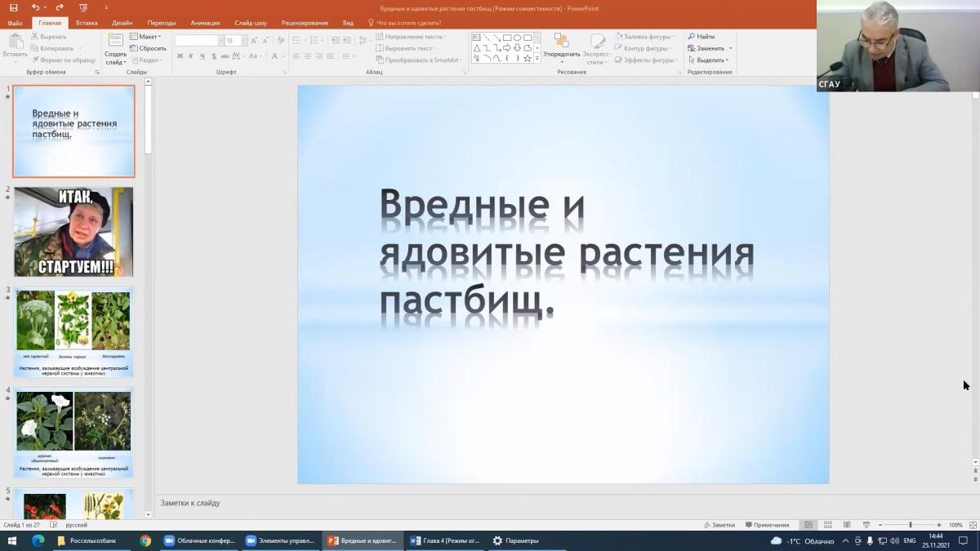Click the notes area 'Заметки к слайду'
Viewport: 980px width, 551px height.
click(x=190, y=503)
